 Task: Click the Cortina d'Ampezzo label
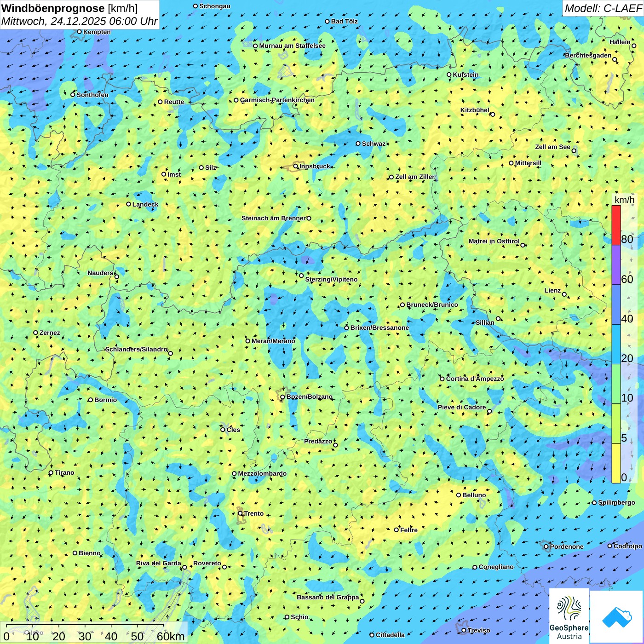coord(475,379)
